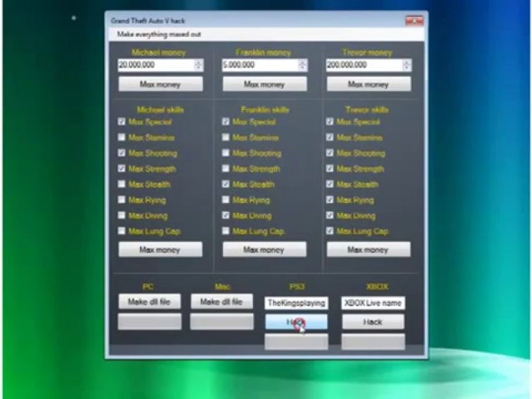
Task: Click Make dll file button under Mac
Action: coord(222,301)
